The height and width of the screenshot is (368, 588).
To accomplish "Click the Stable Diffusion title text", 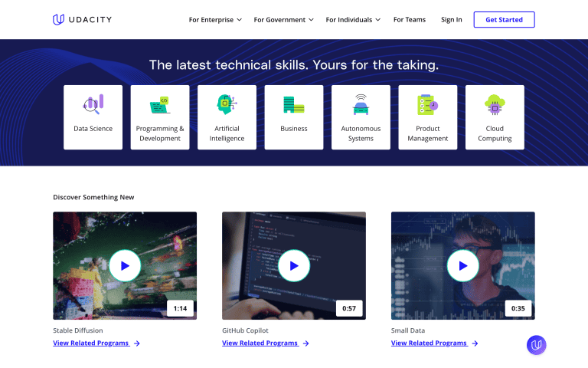I will (78, 330).
